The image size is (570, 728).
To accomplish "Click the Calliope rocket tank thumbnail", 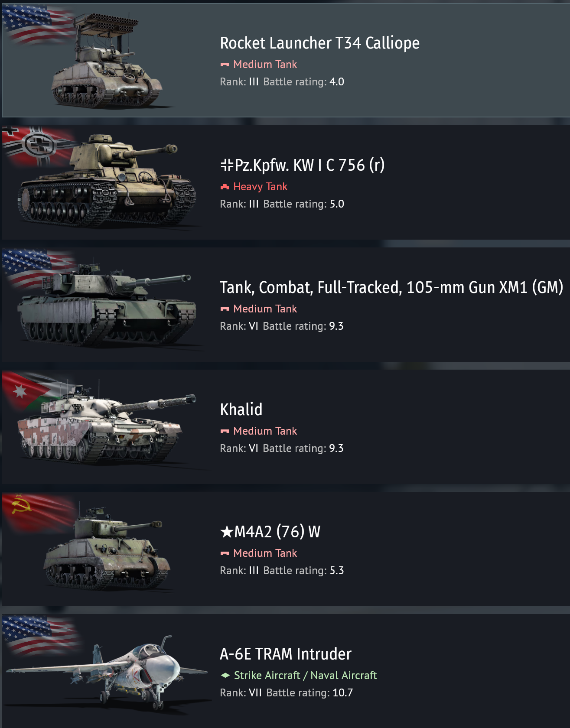I will pos(107,61).
